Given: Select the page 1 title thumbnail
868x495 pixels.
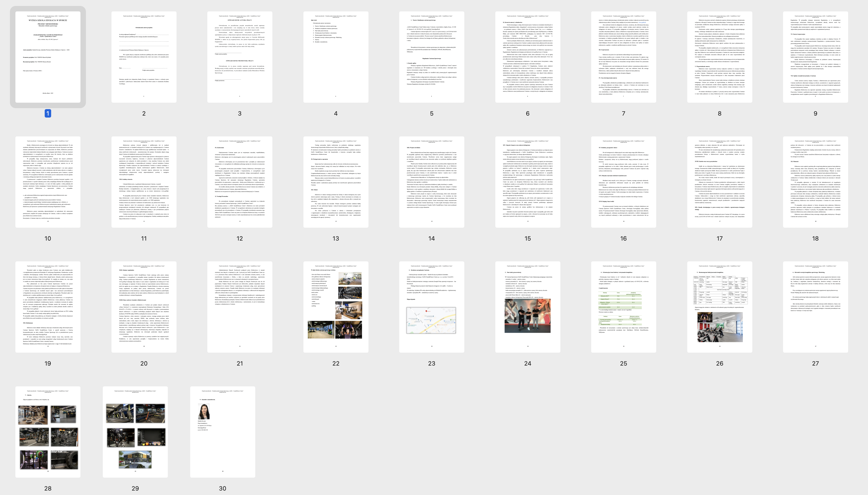Looking at the screenshot, I should [48, 57].
